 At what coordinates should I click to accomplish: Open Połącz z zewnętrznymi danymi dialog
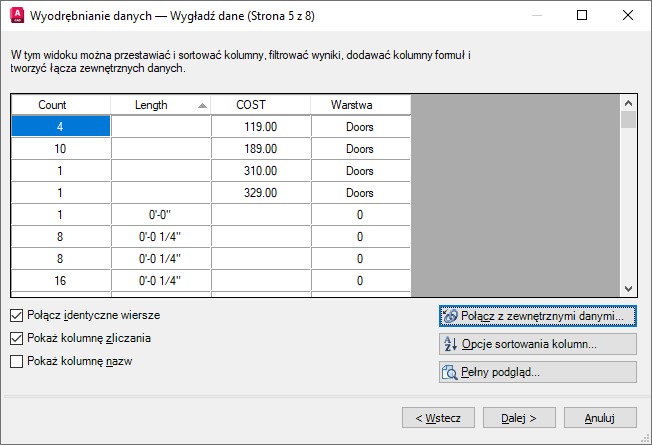pyautogui.click(x=538, y=316)
